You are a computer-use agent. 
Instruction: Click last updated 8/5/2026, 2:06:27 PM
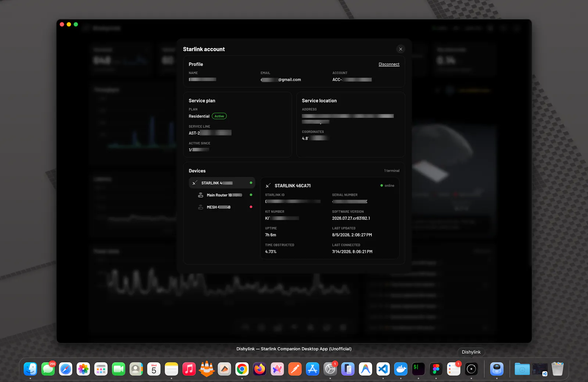352,235
